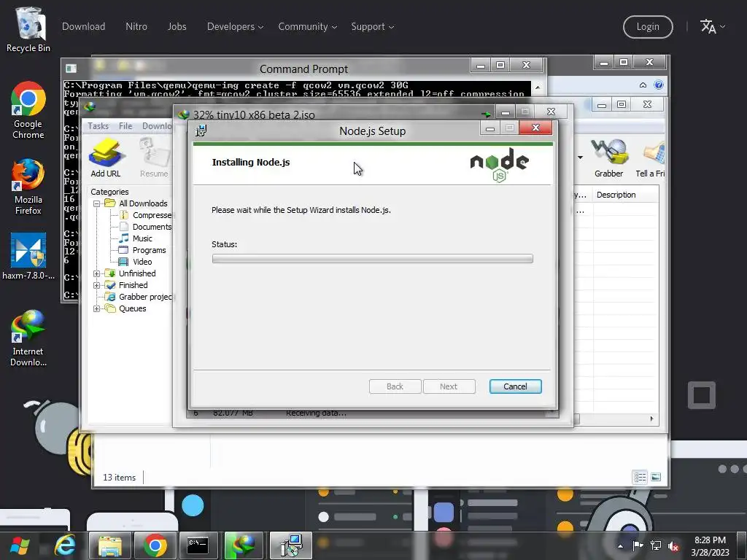Open the Community dropdown on the webpage
Viewport: 747px width, 560px height.
tap(308, 27)
